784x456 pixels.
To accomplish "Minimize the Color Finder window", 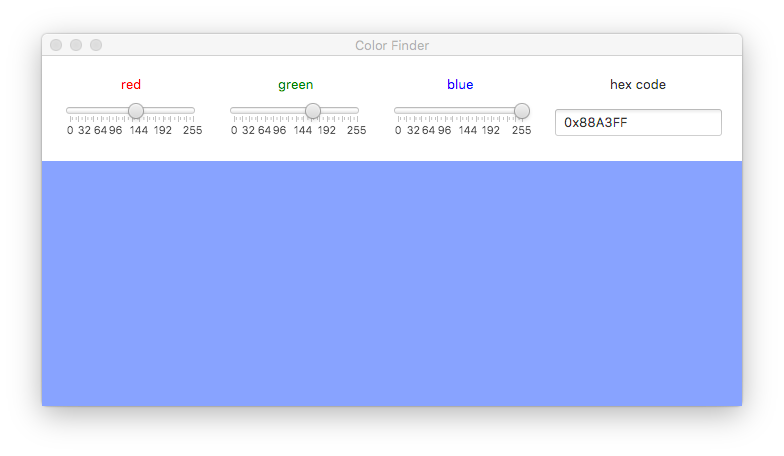I will point(76,45).
